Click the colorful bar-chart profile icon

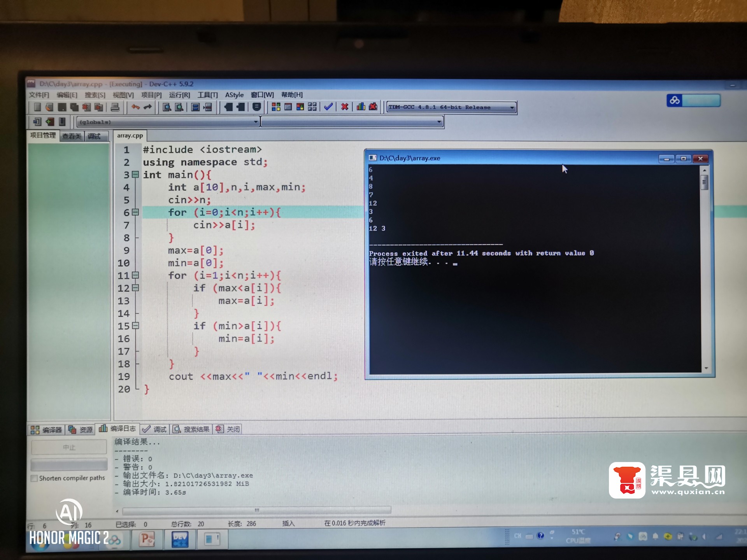click(x=361, y=107)
